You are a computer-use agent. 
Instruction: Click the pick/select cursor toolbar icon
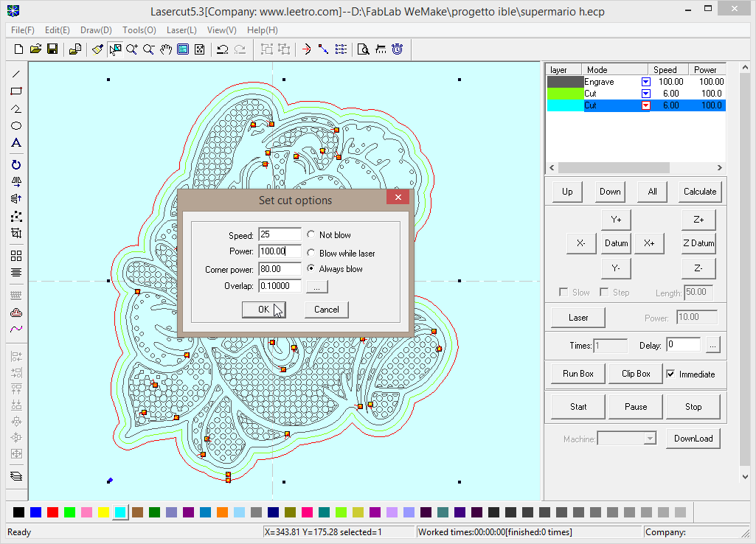(x=115, y=49)
